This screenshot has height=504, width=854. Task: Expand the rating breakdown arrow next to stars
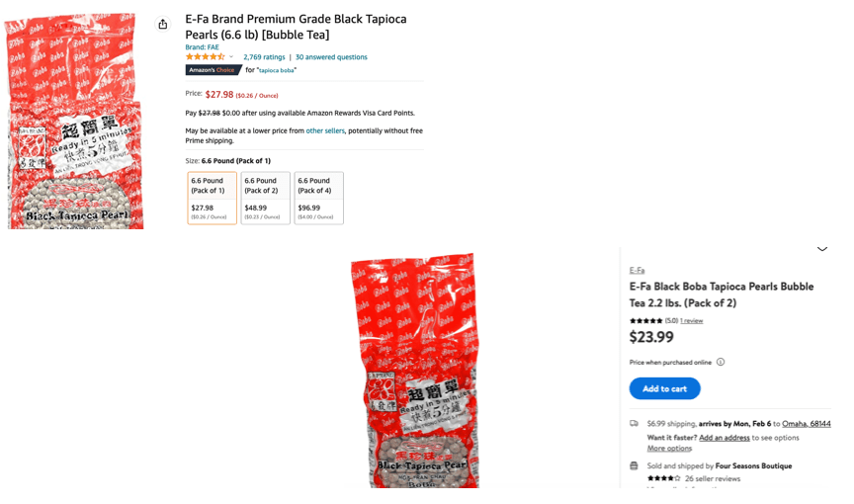click(231, 57)
